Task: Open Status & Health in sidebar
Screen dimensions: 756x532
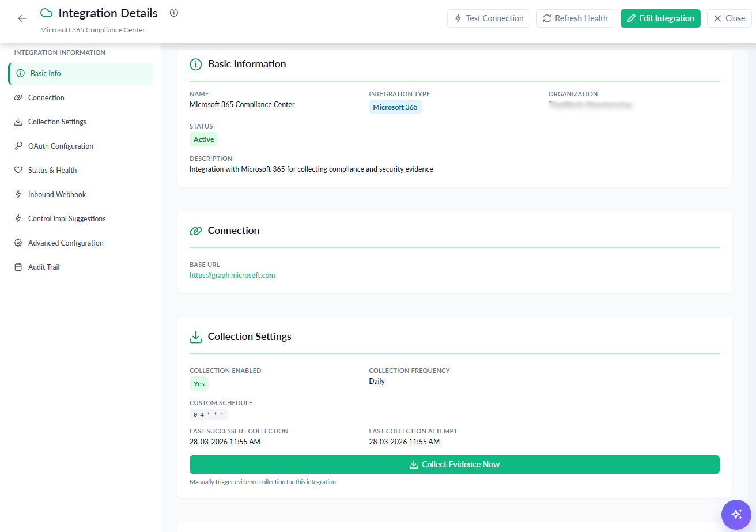Action: coord(81,171)
